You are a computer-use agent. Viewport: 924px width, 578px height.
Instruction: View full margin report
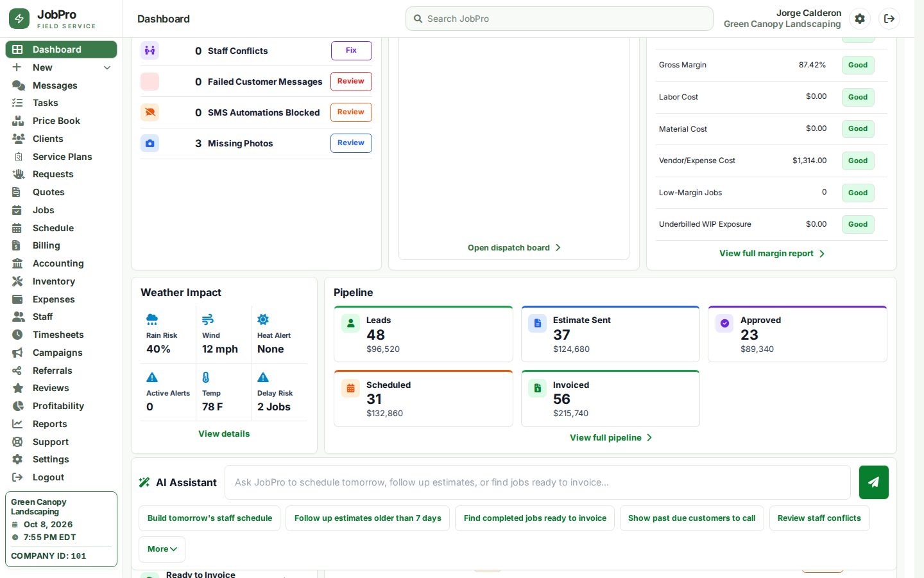point(772,254)
